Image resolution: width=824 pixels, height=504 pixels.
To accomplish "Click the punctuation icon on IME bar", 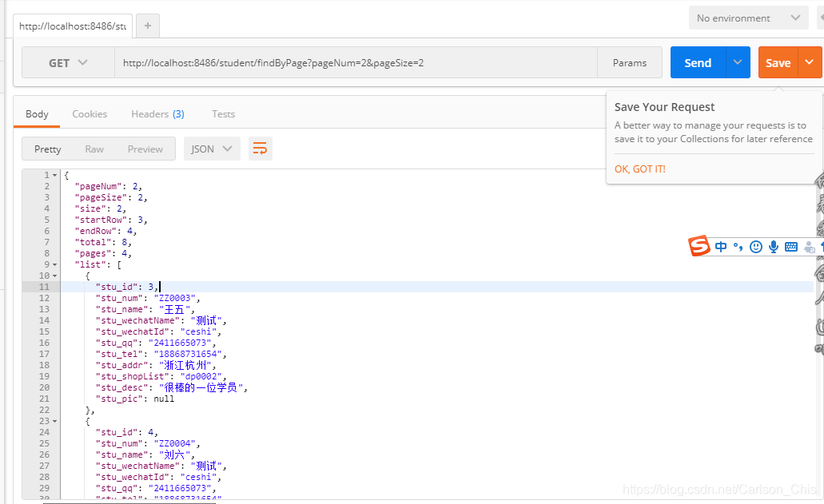I will [x=738, y=247].
